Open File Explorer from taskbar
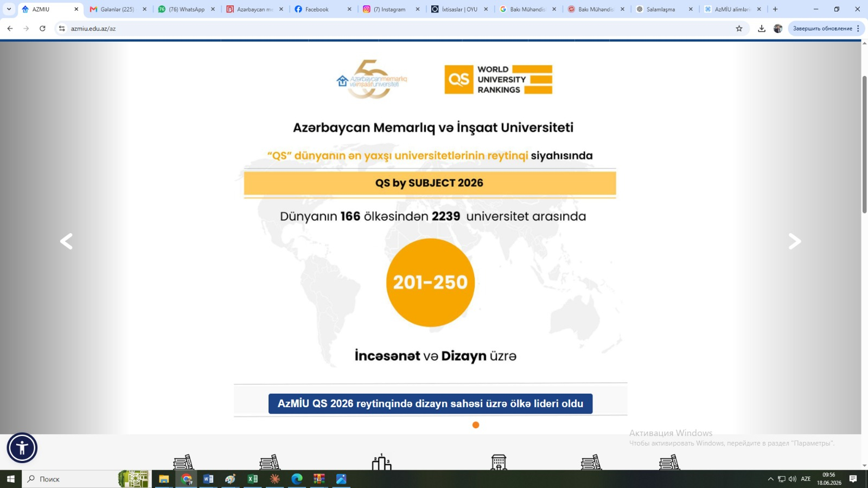Viewport: 868px width, 488px height. point(164,479)
